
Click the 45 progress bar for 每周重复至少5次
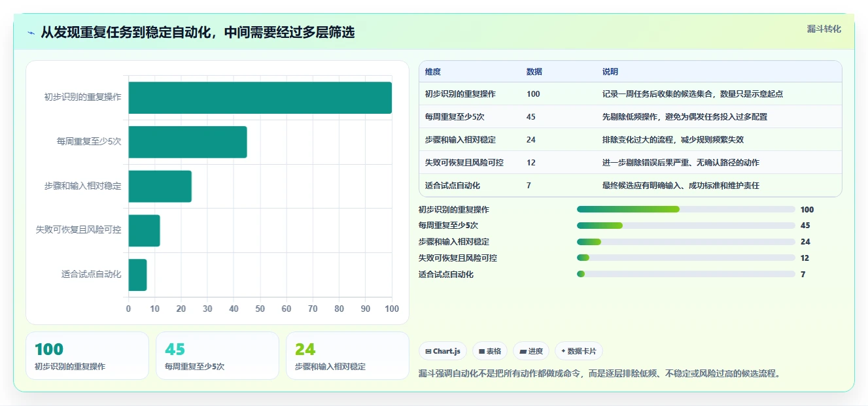(x=686, y=226)
